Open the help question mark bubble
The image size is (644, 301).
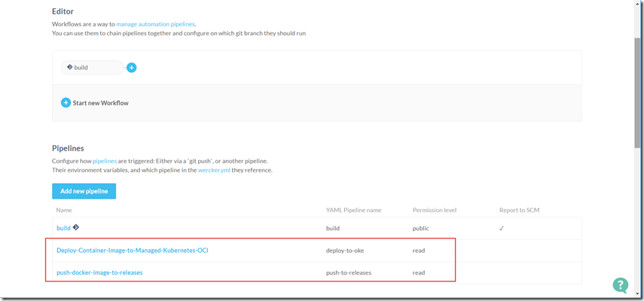[x=620, y=284]
